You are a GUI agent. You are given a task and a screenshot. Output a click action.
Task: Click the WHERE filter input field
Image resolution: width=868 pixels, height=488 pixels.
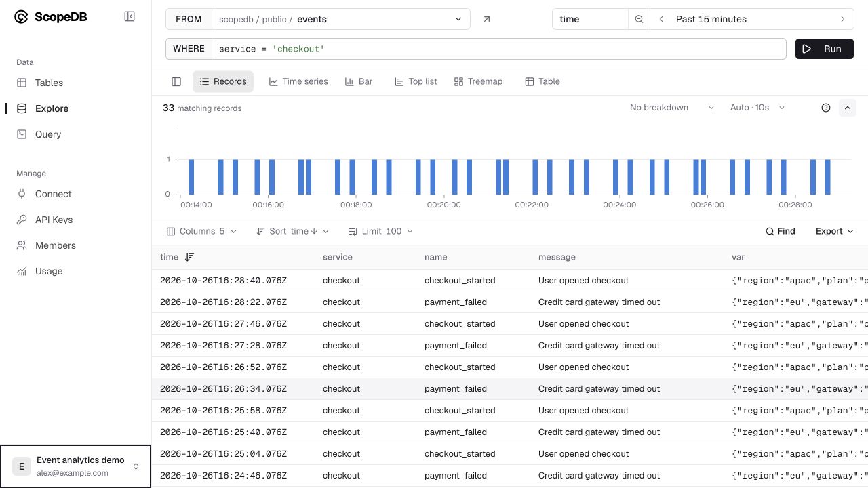(498, 49)
